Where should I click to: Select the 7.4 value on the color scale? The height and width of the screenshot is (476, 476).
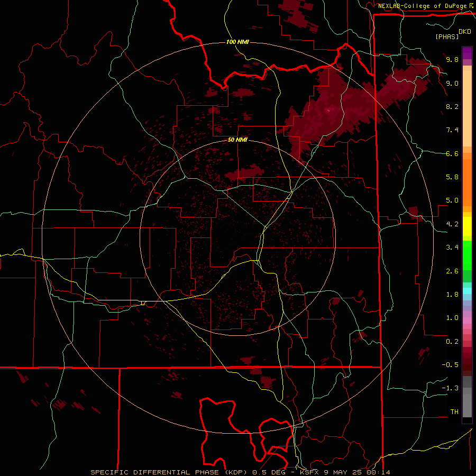(452, 130)
